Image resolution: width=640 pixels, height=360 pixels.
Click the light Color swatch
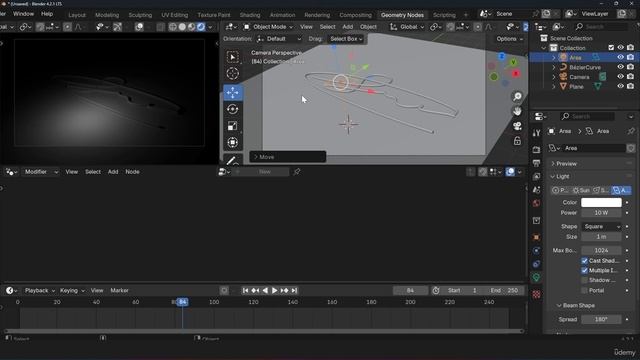click(x=601, y=202)
